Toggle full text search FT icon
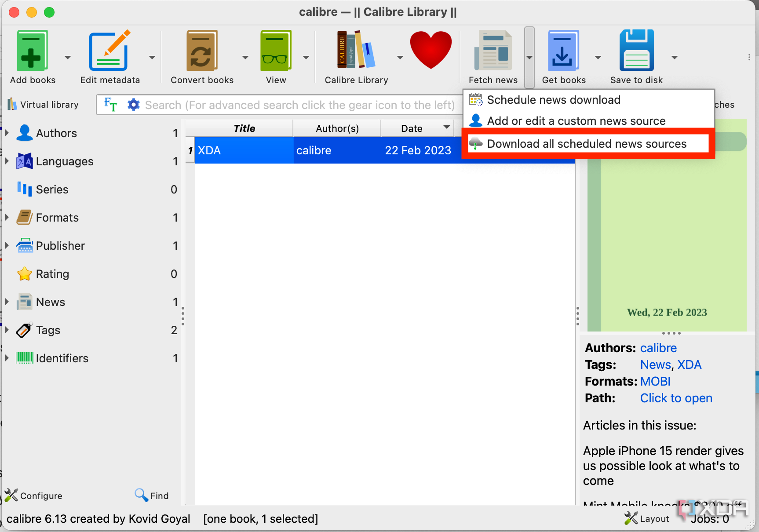The image size is (759, 532). (x=110, y=105)
